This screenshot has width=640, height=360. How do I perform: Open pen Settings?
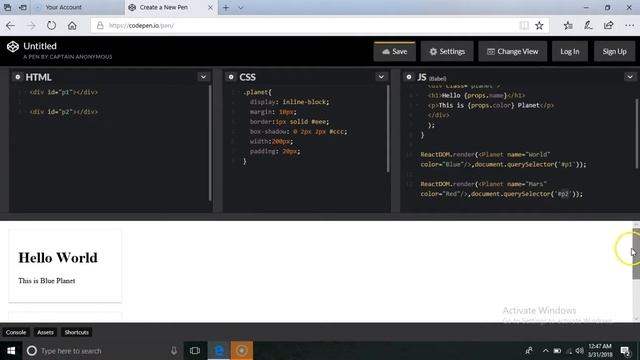coord(447,51)
